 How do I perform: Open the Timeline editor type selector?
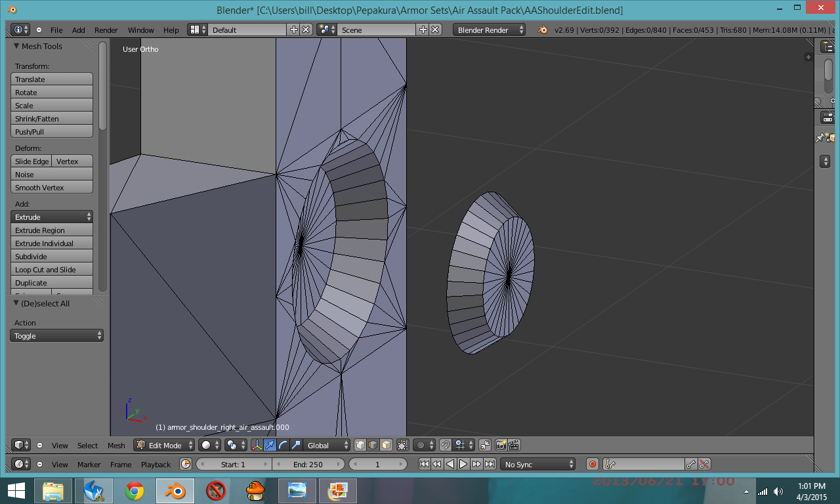(x=22, y=464)
